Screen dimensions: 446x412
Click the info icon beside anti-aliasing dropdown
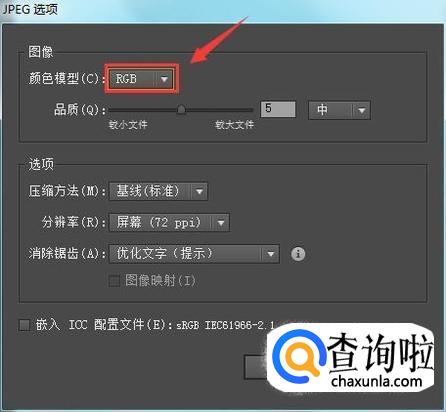[x=298, y=254]
